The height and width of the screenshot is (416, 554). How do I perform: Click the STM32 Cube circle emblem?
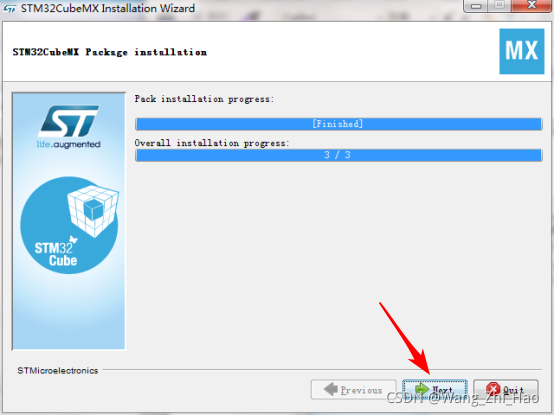[x=69, y=225]
